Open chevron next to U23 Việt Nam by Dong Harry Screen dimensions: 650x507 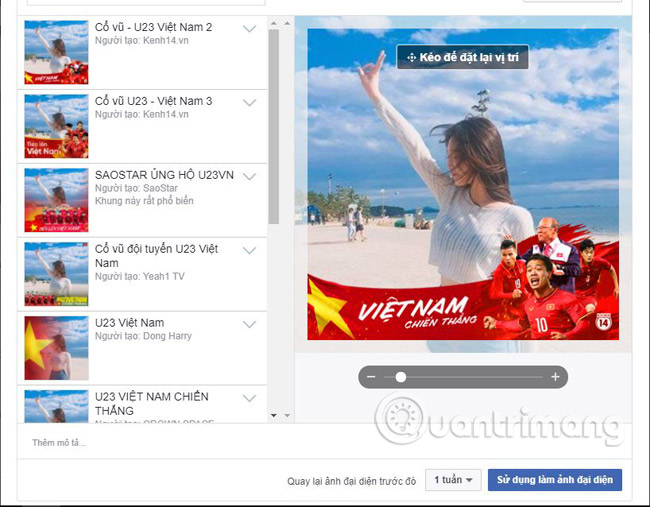click(x=249, y=324)
